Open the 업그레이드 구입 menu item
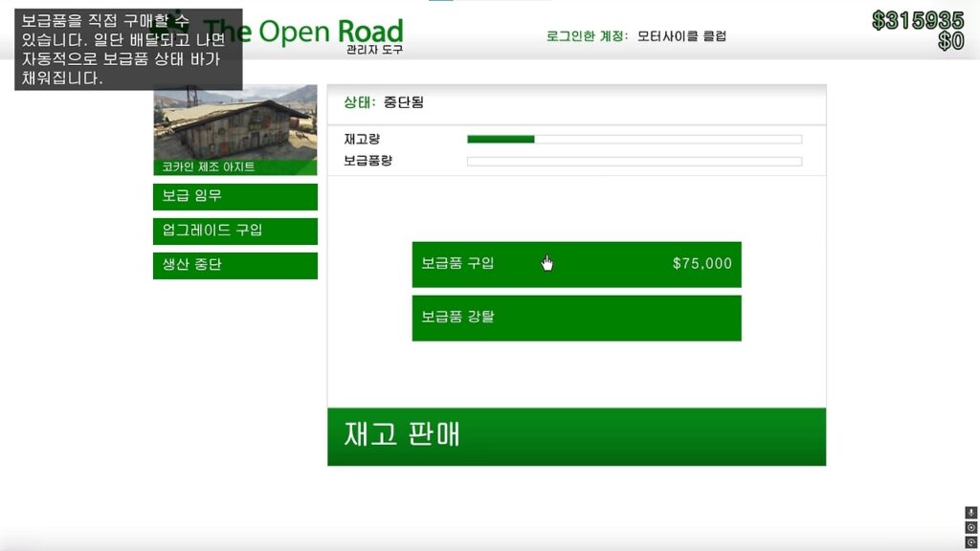980x551 pixels. [x=234, y=231]
